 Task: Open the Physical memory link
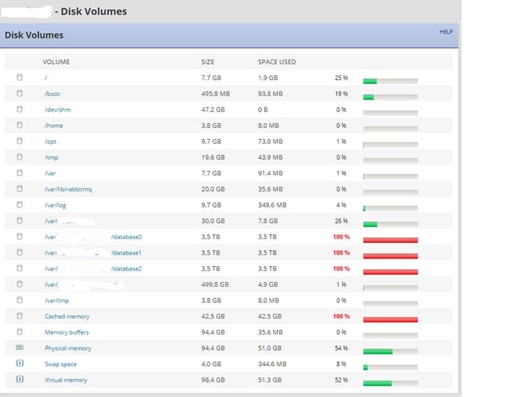pyautogui.click(x=68, y=348)
